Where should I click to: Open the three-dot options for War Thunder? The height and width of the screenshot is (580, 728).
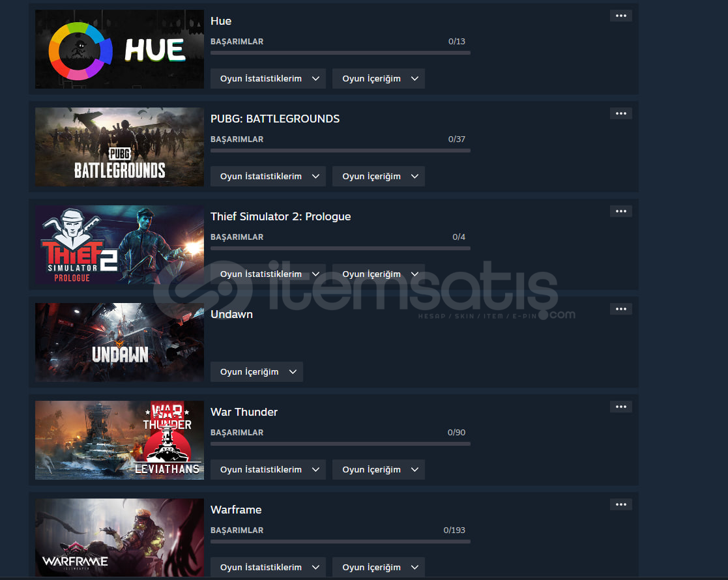(x=620, y=407)
